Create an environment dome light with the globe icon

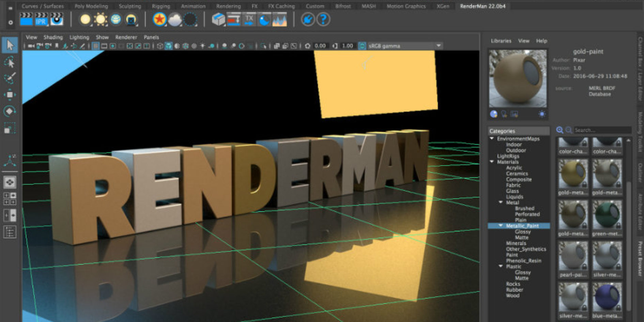point(116,19)
